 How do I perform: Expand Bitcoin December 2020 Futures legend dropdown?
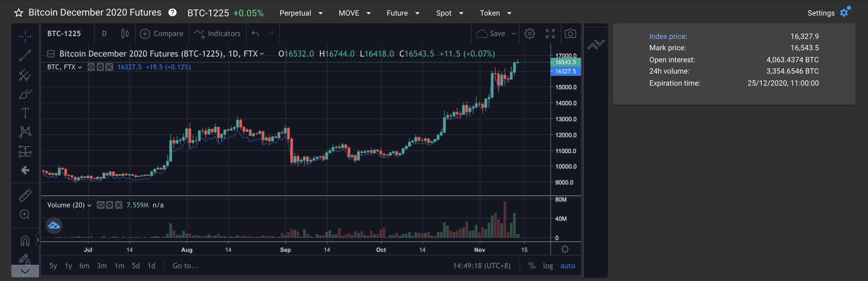coord(262,54)
